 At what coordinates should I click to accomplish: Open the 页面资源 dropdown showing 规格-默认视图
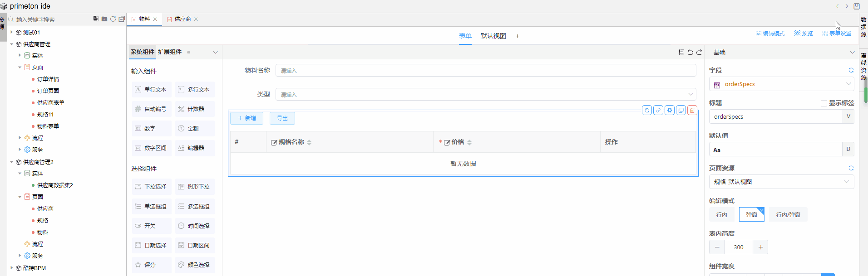(781, 182)
